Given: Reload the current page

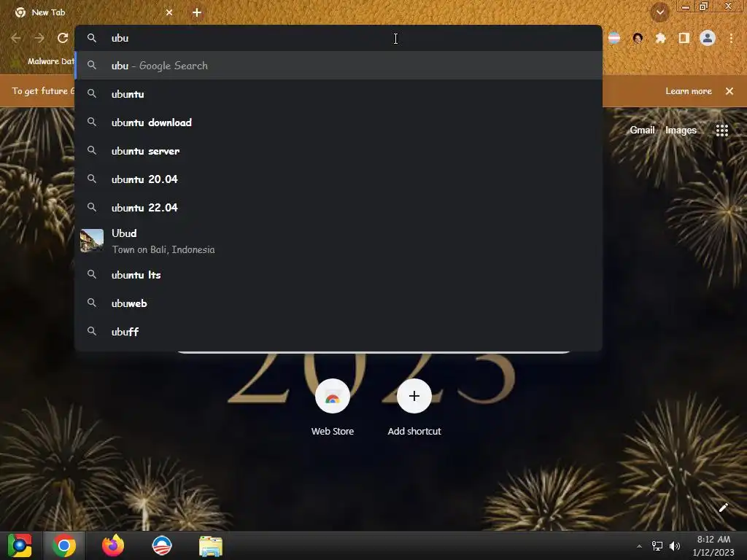Looking at the screenshot, I should [63, 38].
